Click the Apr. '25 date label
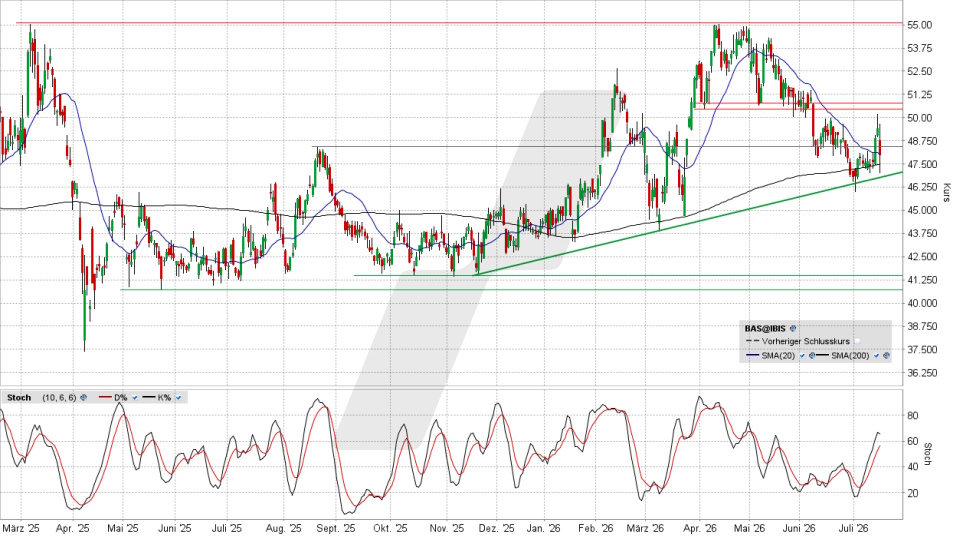 tap(73, 528)
